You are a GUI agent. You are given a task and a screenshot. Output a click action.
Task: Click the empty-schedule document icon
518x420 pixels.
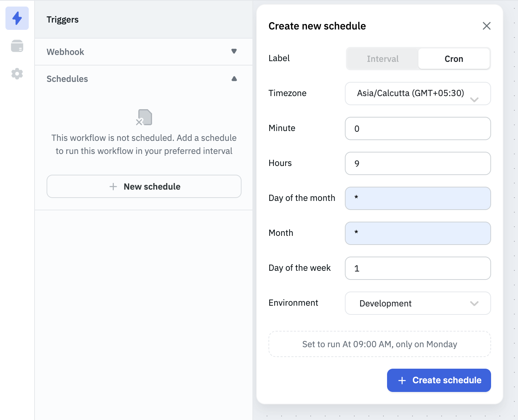tap(144, 117)
